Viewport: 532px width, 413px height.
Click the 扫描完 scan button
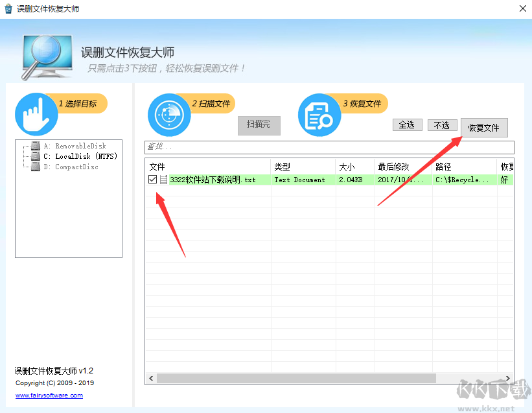pos(259,125)
